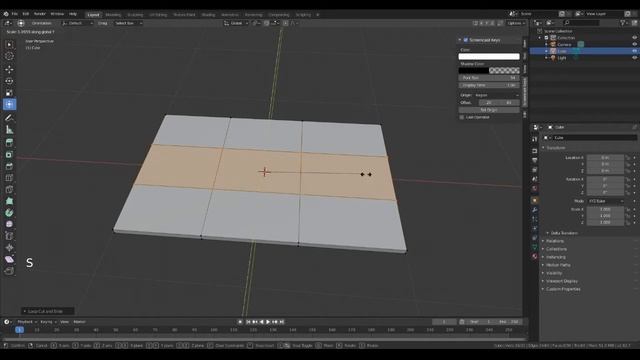
Task: Select the Loop Cut tool
Action: [x=9, y=178]
